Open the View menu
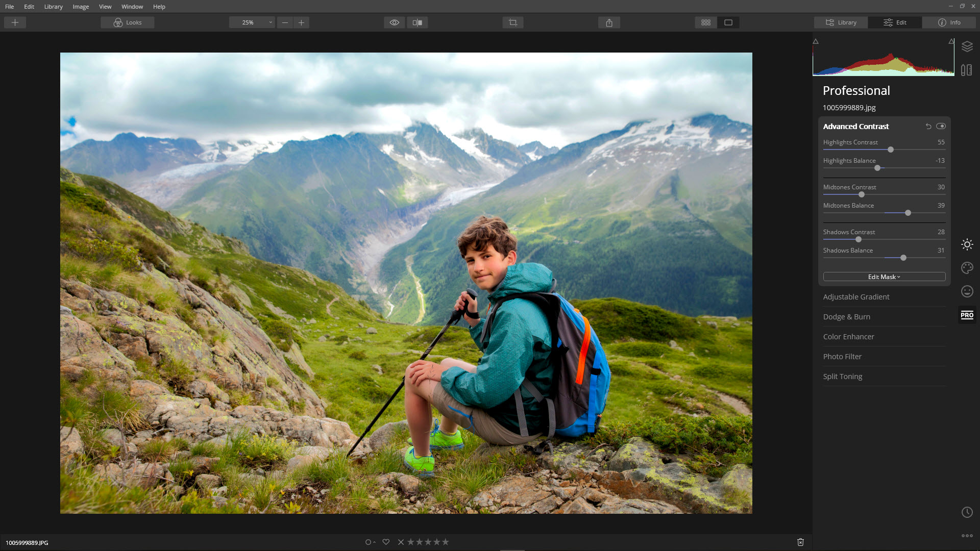The width and height of the screenshot is (980, 551). pos(105,7)
